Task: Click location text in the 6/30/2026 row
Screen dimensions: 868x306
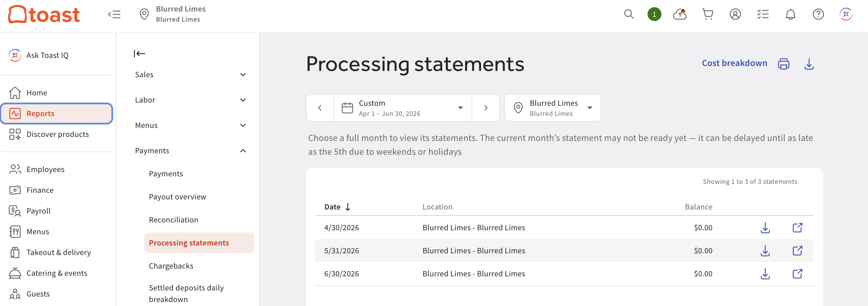Action: tap(474, 274)
